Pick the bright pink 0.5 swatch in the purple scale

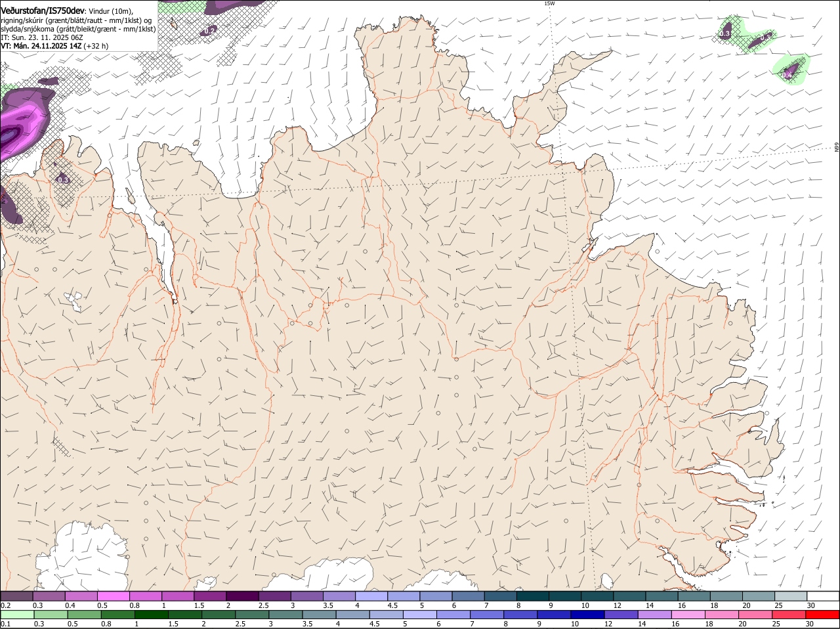114,596
